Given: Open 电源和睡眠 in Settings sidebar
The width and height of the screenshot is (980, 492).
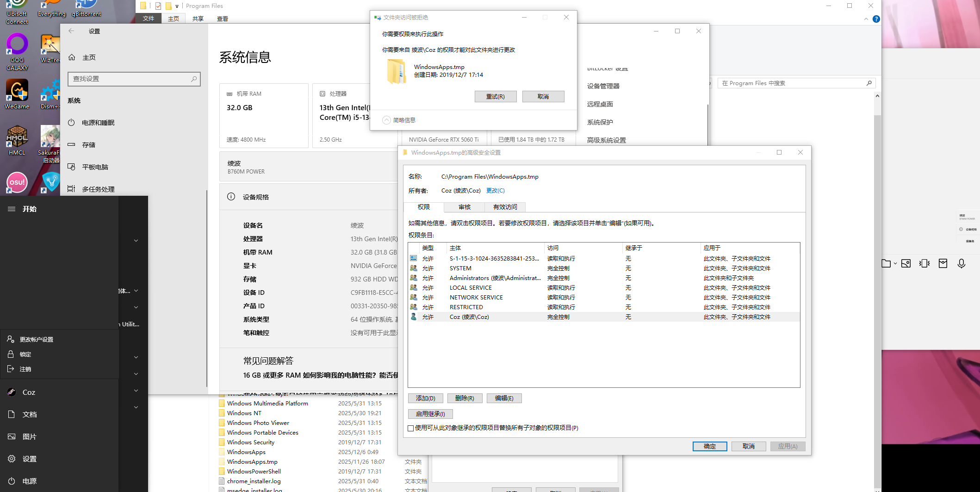Looking at the screenshot, I should pyautogui.click(x=99, y=122).
